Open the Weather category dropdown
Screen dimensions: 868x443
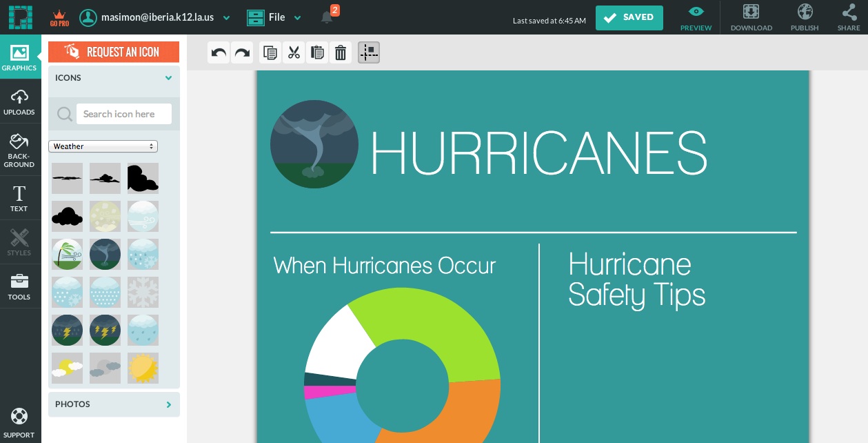(103, 146)
